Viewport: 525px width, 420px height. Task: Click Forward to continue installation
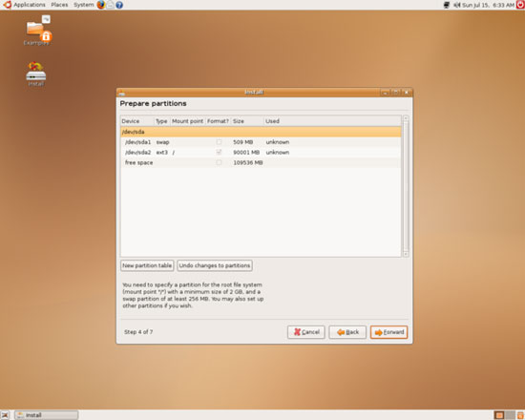click(x=389, y=332)
